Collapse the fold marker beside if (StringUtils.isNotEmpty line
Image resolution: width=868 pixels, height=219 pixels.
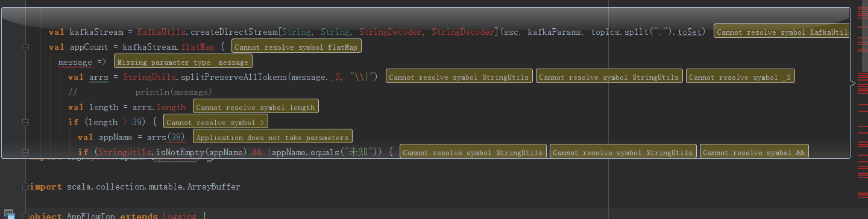click(x=25, y=152)
